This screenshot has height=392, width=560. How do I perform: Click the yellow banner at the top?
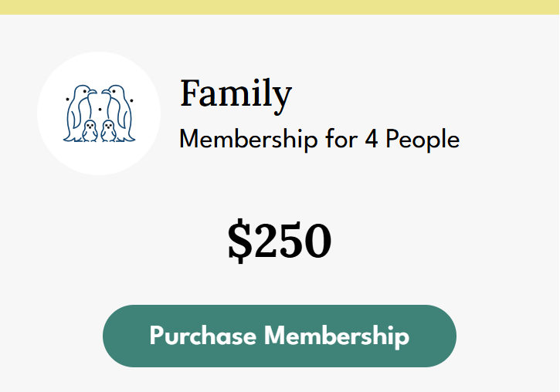pyautogui.click(x=280, y=7)
